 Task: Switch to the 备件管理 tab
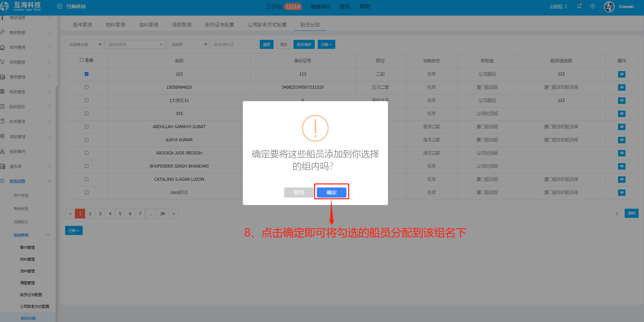pos(82,25)
